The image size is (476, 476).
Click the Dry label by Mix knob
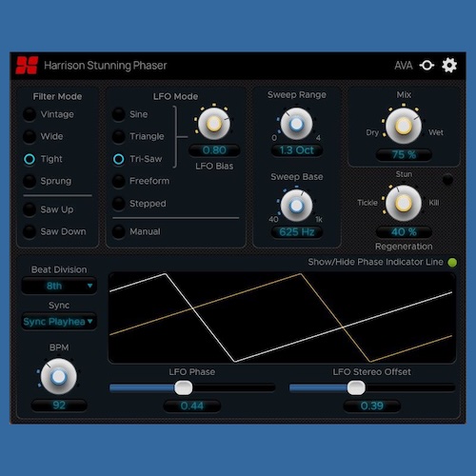tap(372, 132)
